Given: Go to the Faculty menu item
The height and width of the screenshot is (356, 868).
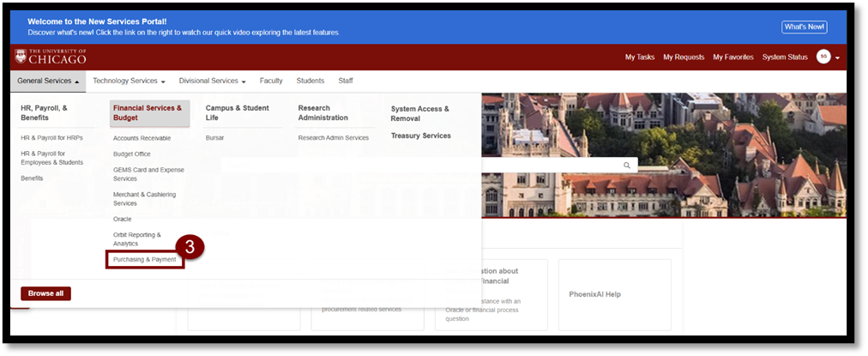Looking at the screenshot, I should (271, 81).
